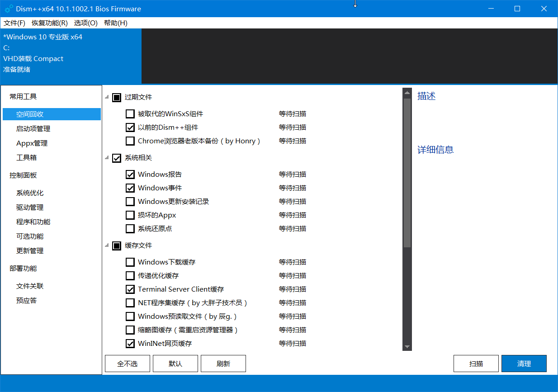This screenshot has width=558, height=392.
Task: Check NET程序集缓存 checkbox
Action: [x=130, y=303]
